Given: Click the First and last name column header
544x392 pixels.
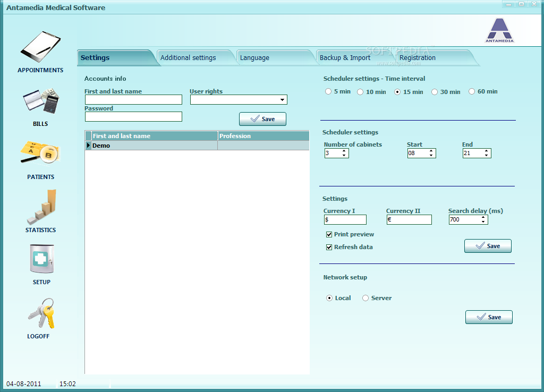Looking at the screenshot, I should coord(155,136).
